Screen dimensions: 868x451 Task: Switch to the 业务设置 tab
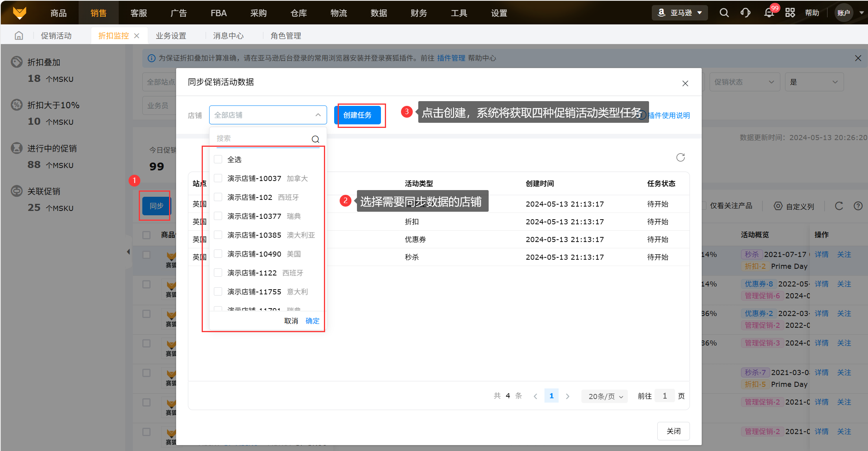point(171,36)
